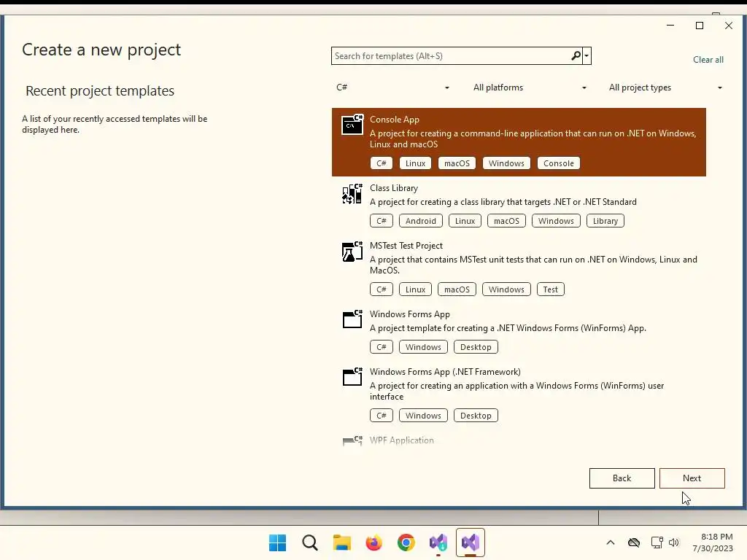Open the Windows Start menu
The image size is (747, 560).
tap(277, 542)
